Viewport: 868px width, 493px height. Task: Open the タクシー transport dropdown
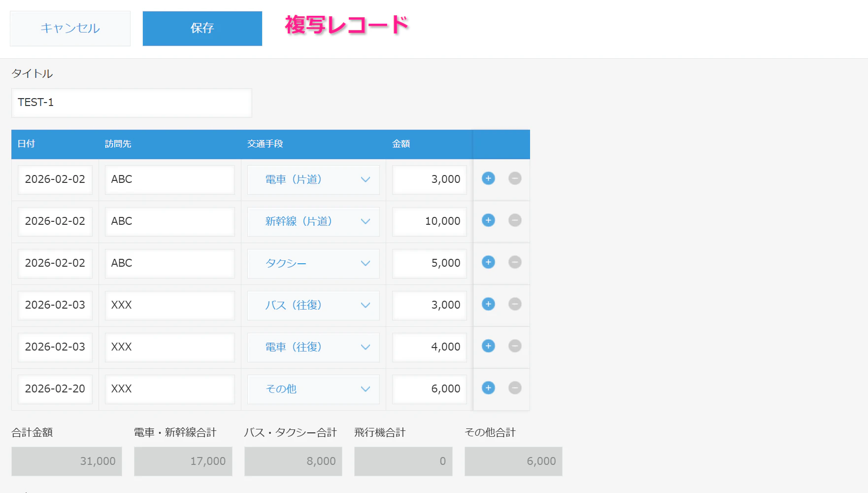point(313,263)
